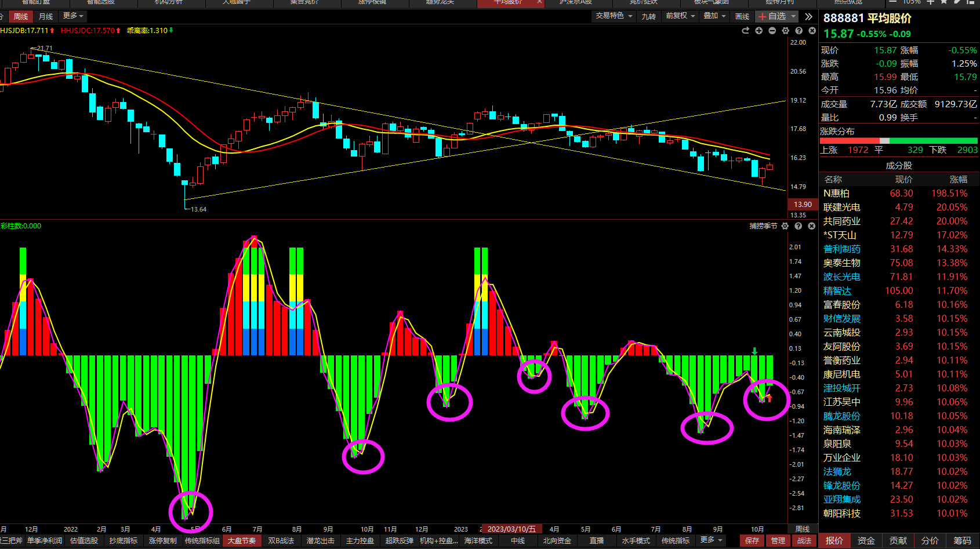Click the 涨跌分布 distribution bar
Image resolution: width=980 pixels, height=549 pixels.
point(899,141)
